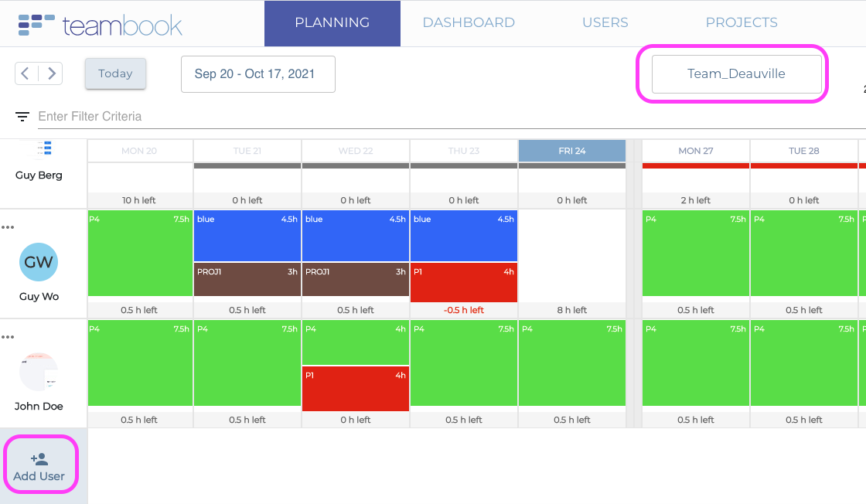Click Guy Wo's empty Friday 24 cell
Screen dimensions: 866x504
571,256
